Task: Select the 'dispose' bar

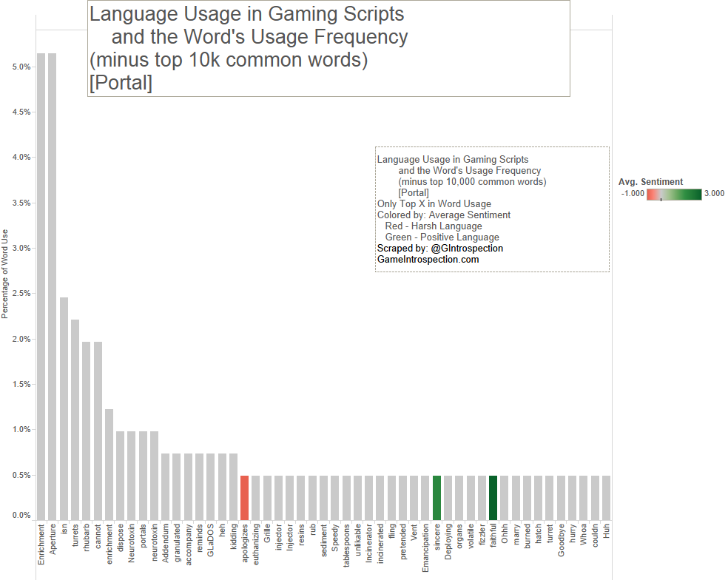Action: tap(120, 475)
